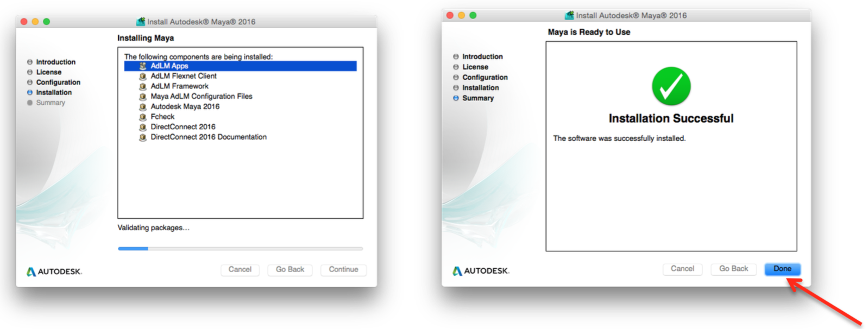This screenshot has height=329, width=868.
Task: Click the Introduction step bullet in the Installing Maya window
Action: pyautogui.click(x=30, y=62)
